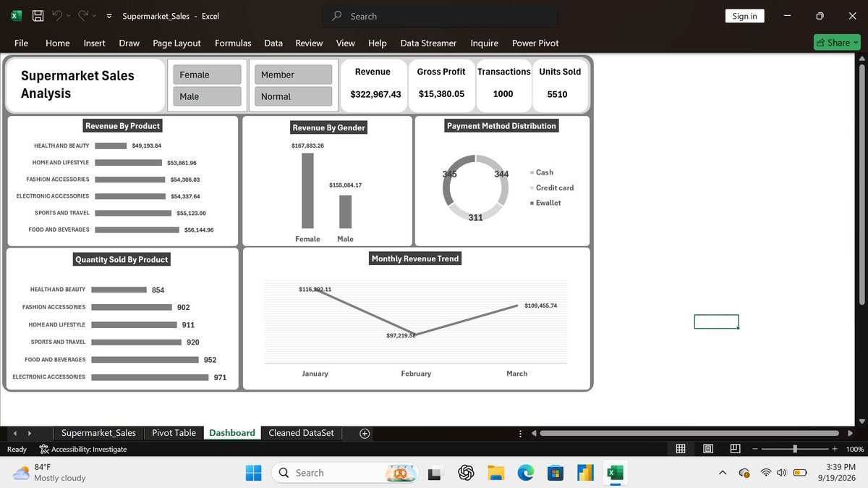
Task: Open the File menu
Action: [x=21, y=43]
